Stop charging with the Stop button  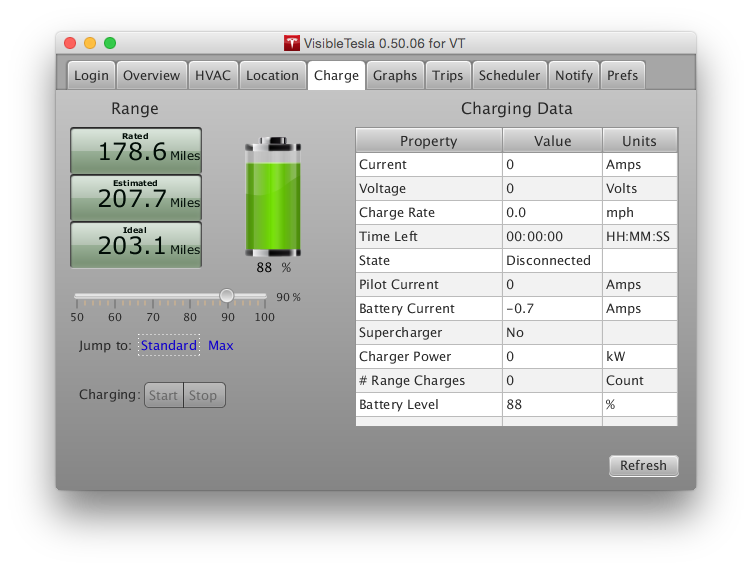203,395
